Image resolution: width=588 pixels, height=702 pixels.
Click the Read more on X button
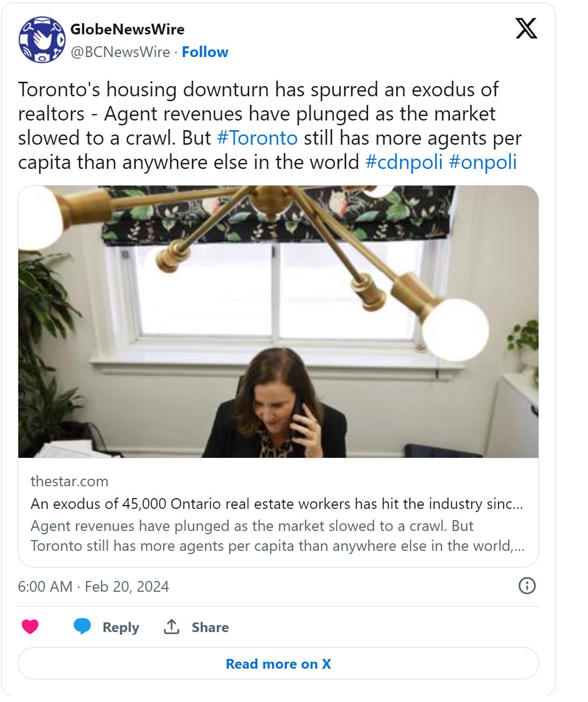point(278,664)
